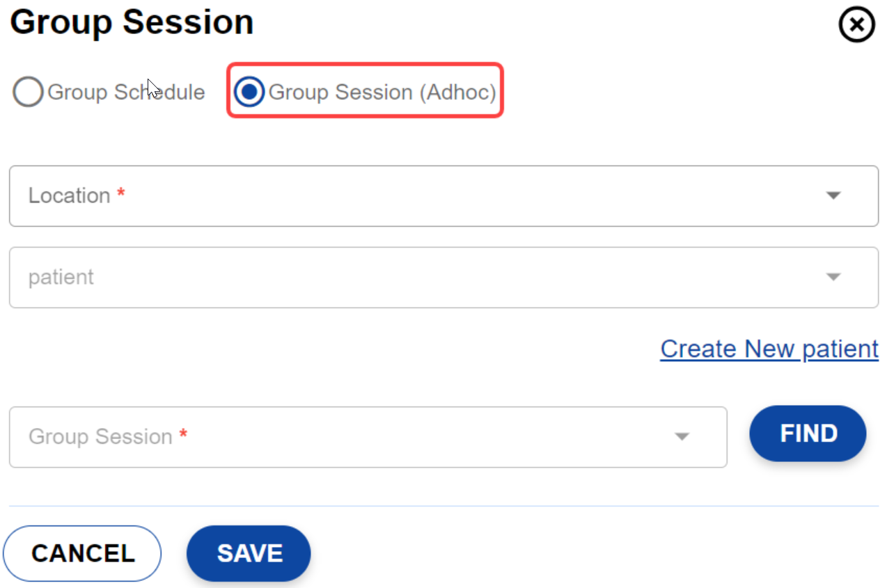Click the Location field label text
Image resolution: width=887 pixels, height=588 pixels.
(69, 196)
